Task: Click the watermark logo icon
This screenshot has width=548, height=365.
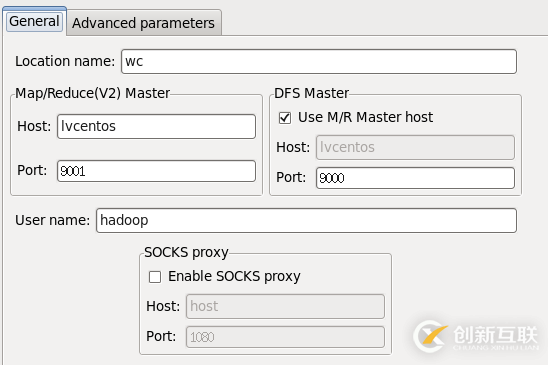Action: [430, 336]
